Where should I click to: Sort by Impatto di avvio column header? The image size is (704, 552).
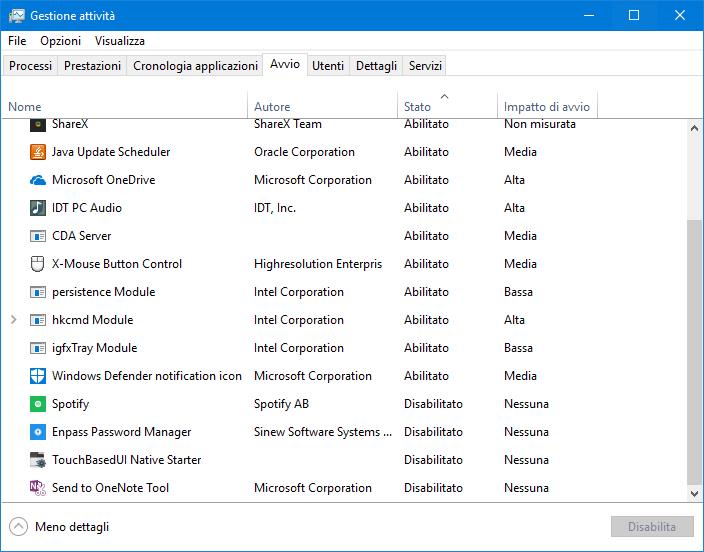tap(547, 106)
